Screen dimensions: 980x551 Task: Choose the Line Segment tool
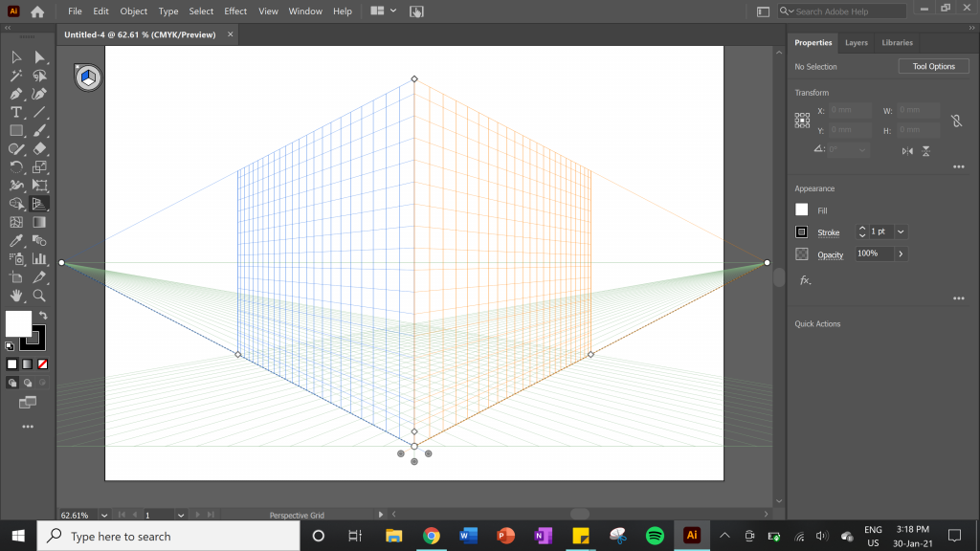click(39, 113)
